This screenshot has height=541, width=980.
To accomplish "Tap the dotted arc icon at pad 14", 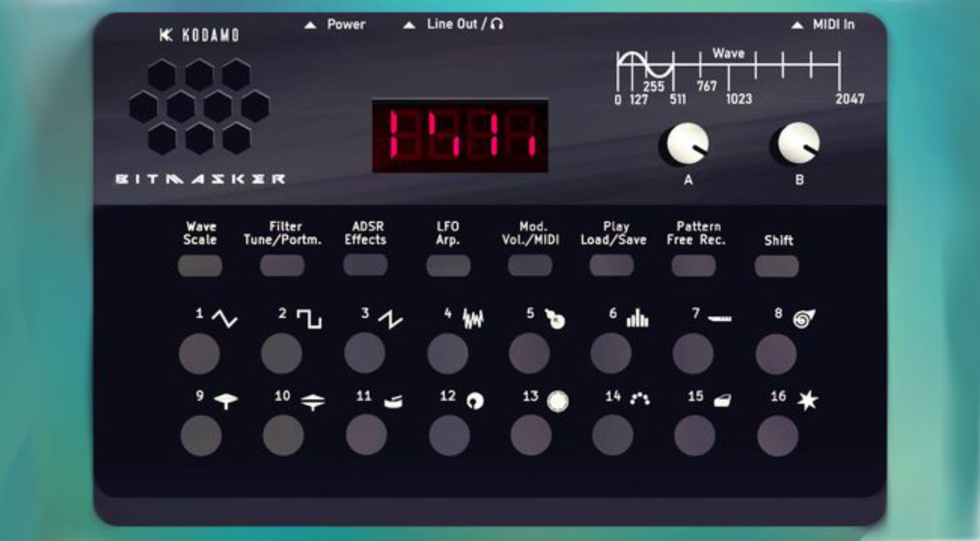I will point(640,398).
